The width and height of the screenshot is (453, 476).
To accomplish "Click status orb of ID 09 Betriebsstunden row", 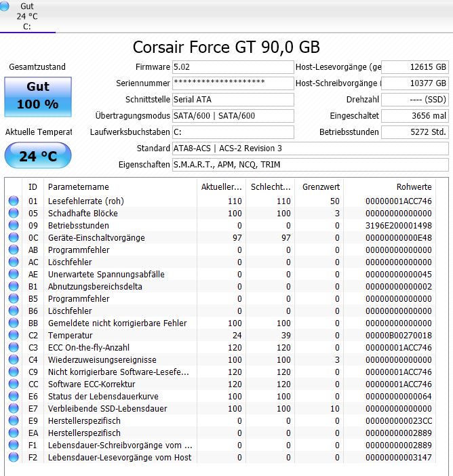I will (x=14, y=225).
